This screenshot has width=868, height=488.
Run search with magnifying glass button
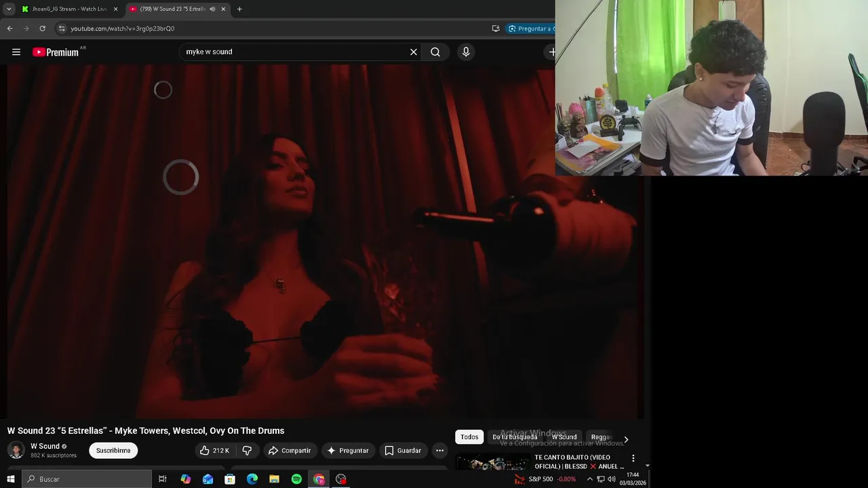(435, 52)
